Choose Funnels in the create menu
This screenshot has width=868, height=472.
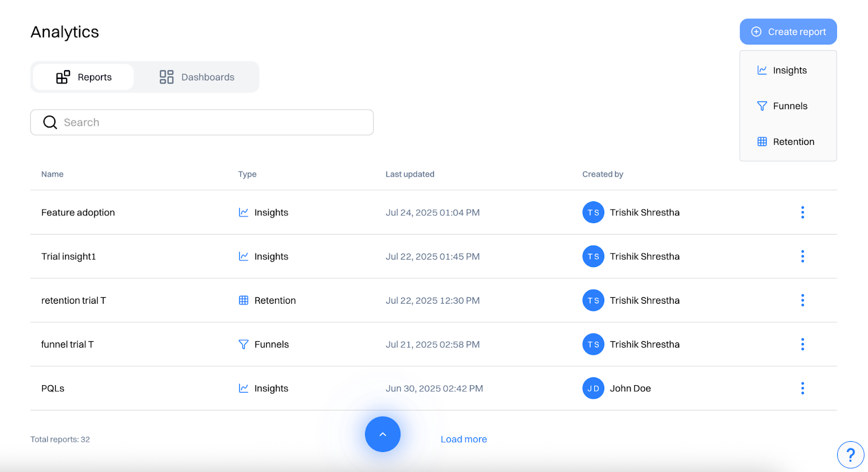pos(788,106)
